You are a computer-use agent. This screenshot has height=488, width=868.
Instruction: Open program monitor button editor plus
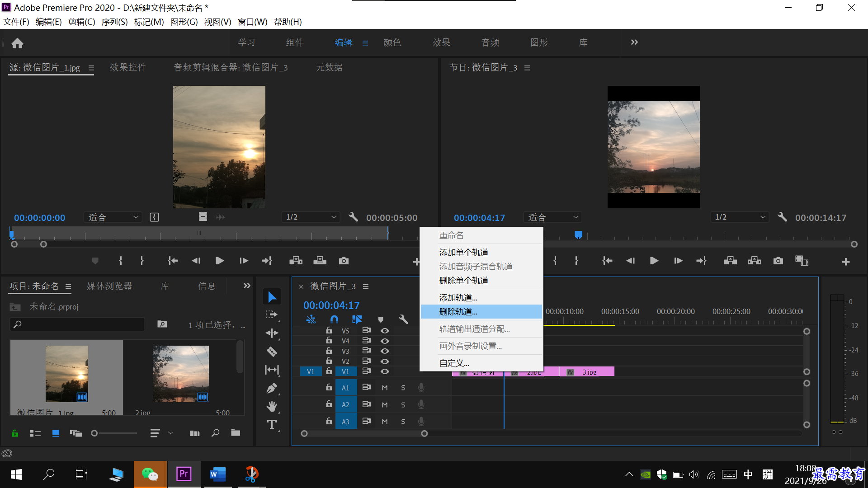click(846, 262)
